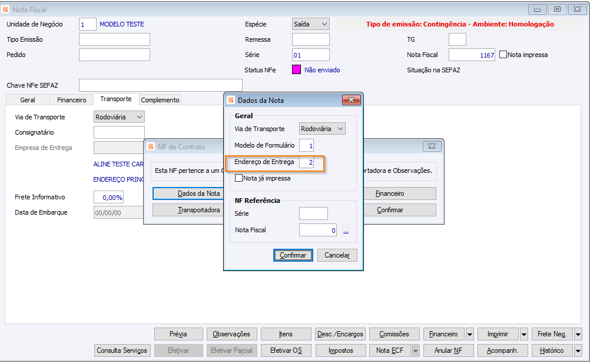The image size is (590, 364).
Task: Expand the arrow next to bottom Financeiro button
Action: click(x=470, y=334)
